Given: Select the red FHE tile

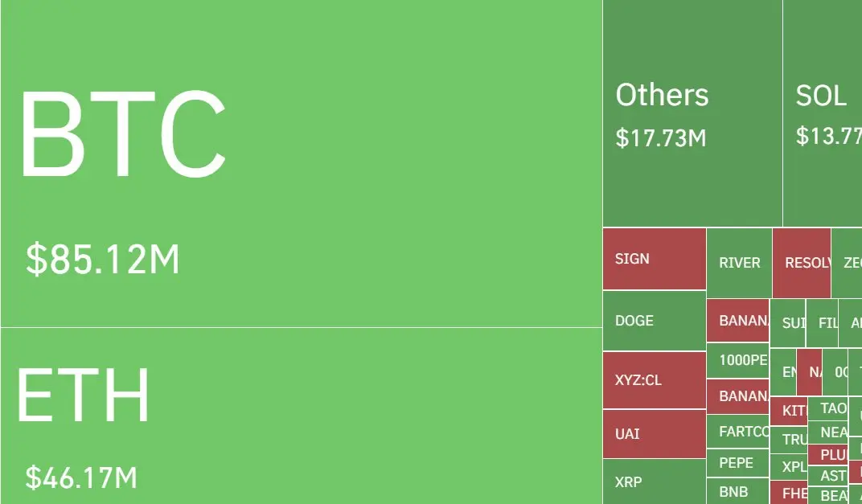Looking at the screenshot, I should pos(789,493).
